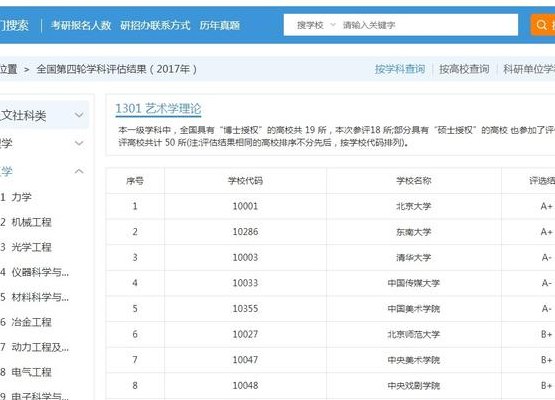Click school code 10048
The image size is (555, 400).
coord(245,385)
